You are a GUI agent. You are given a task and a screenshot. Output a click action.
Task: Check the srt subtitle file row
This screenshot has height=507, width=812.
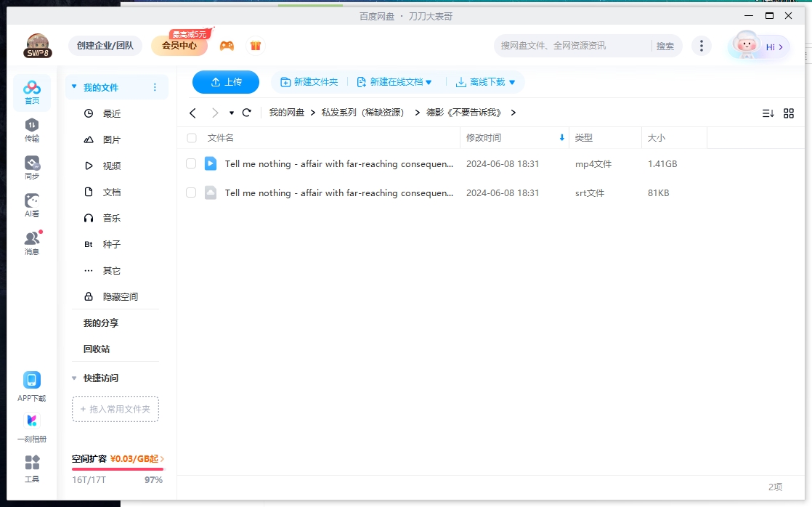point(191,192)
